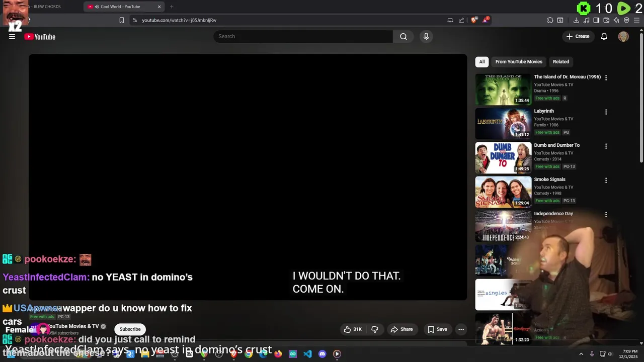Image resolution: width=644 pixels, height=362 pixels.
Task: Click the taskbar volume speaker icon
Action: (610, 354)
